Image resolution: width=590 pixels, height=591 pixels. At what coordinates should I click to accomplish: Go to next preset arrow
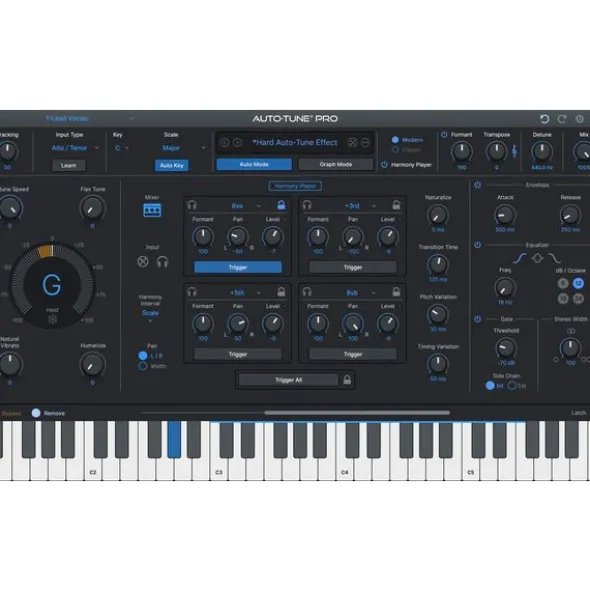(x=237, y=142)
